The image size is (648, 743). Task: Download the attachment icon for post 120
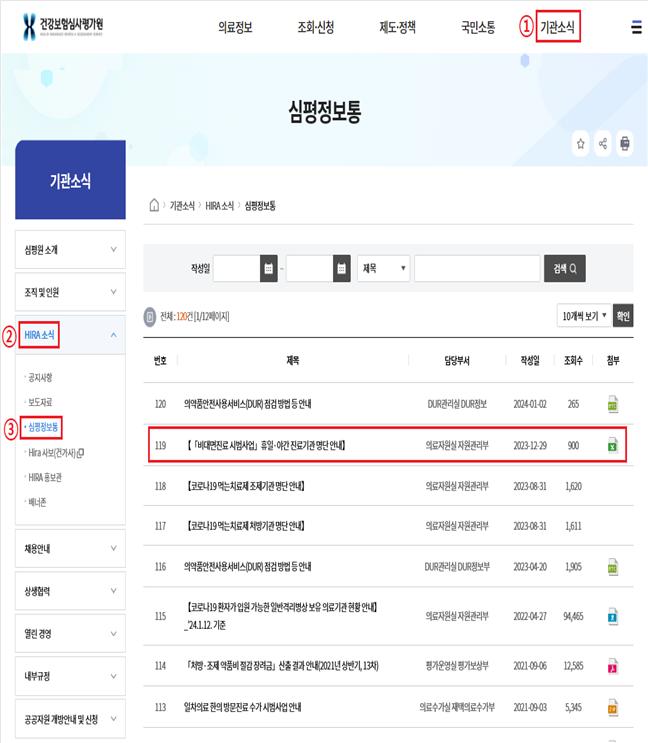[x=613, y=404]
